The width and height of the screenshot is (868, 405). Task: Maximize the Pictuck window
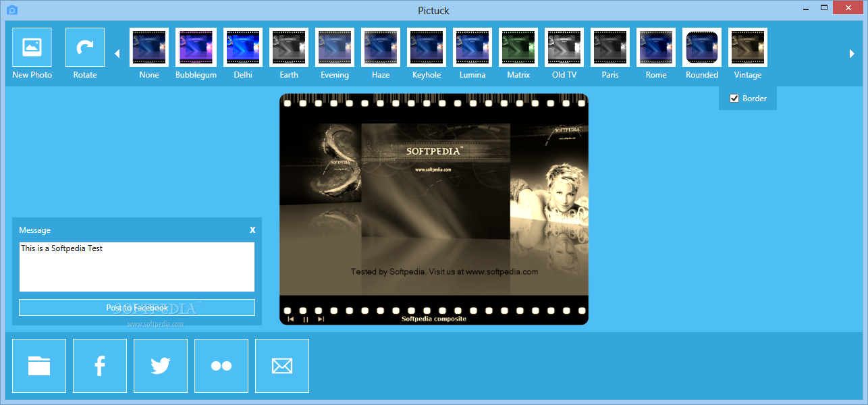coord(825,8)
